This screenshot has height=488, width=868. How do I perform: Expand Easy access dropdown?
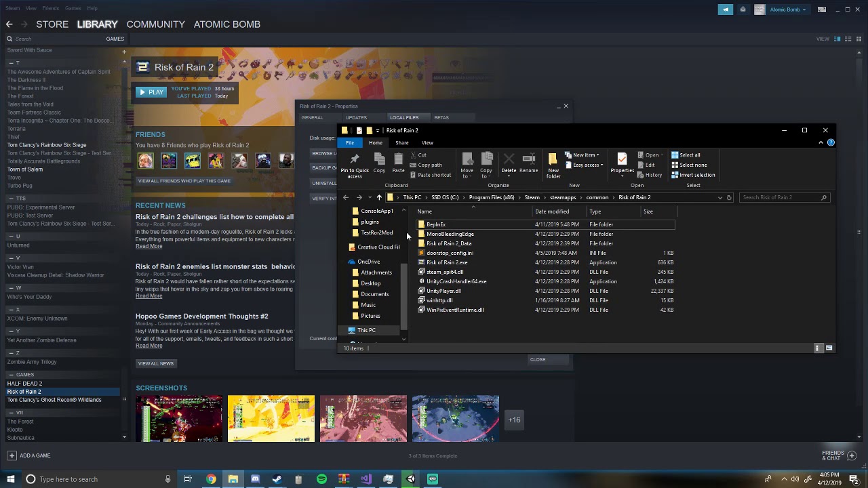click(x=585, y=165)
